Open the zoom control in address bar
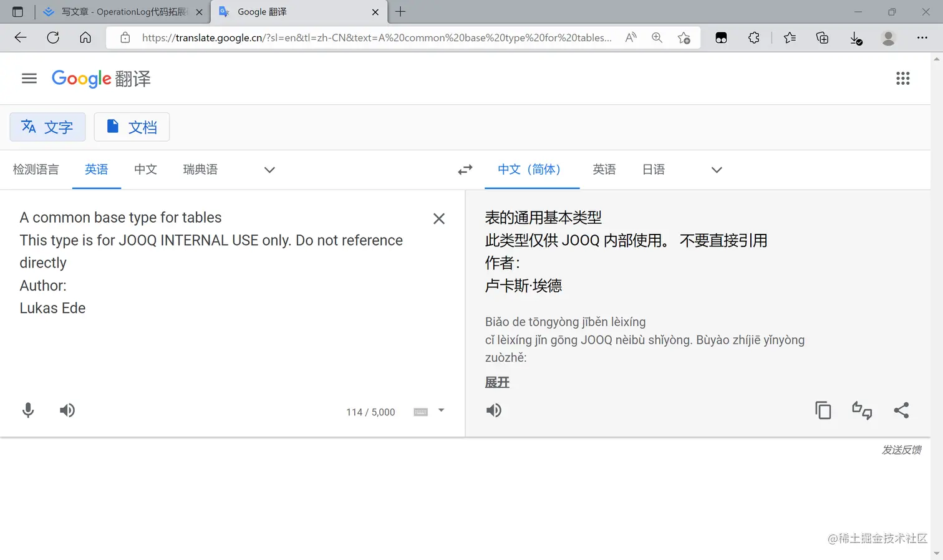The height and width of the screenshot is (560, 943). tap(657, 37)
